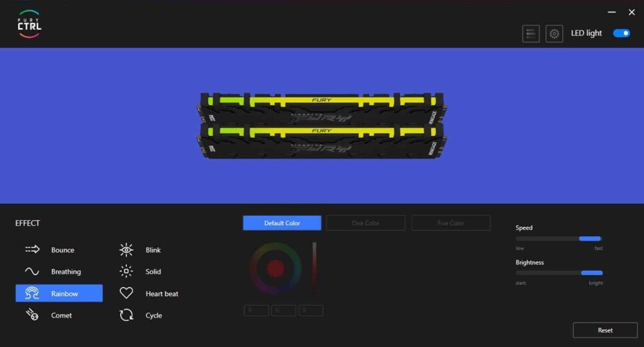This screenshot has width=644, height=347.
Task: Click the Solid sun icon
Action: [126, 271]
